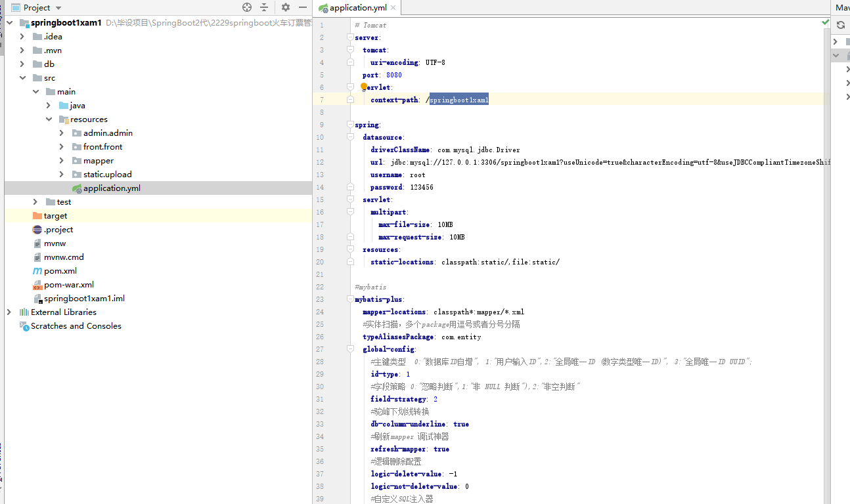Click 'password: 123456' line

[x=401, y=187]
